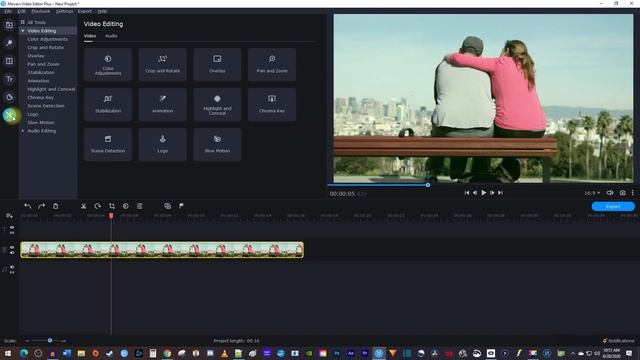Image resolution: width=640 pixels, height=360 pixels.
Task: Click the Chroma Key tool tile
Action: tap(272, 104)
